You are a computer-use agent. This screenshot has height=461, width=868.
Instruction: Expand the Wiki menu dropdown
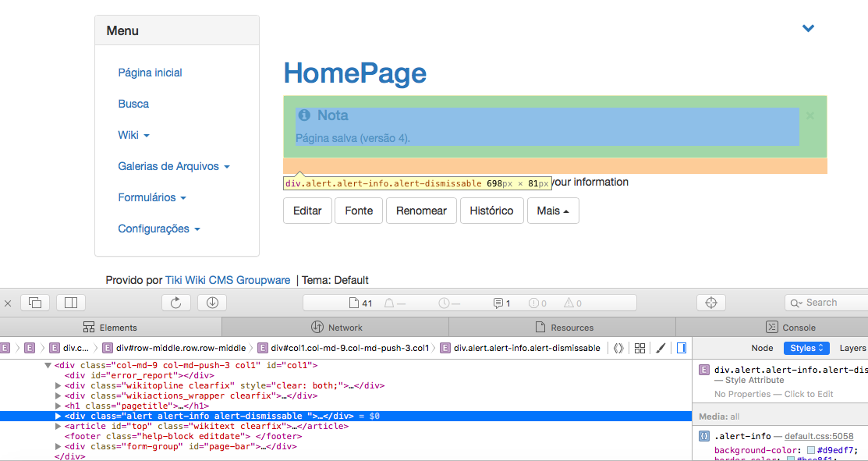pos(133,135)
